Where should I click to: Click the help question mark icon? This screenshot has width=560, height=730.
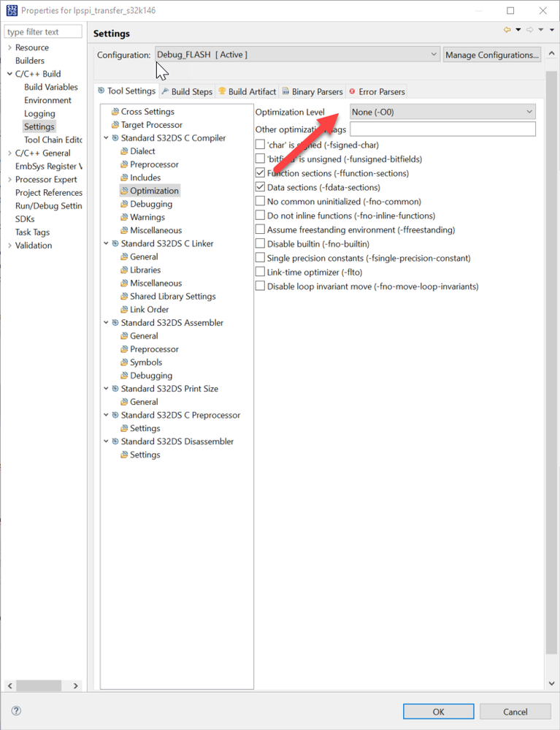pos(17,711)
